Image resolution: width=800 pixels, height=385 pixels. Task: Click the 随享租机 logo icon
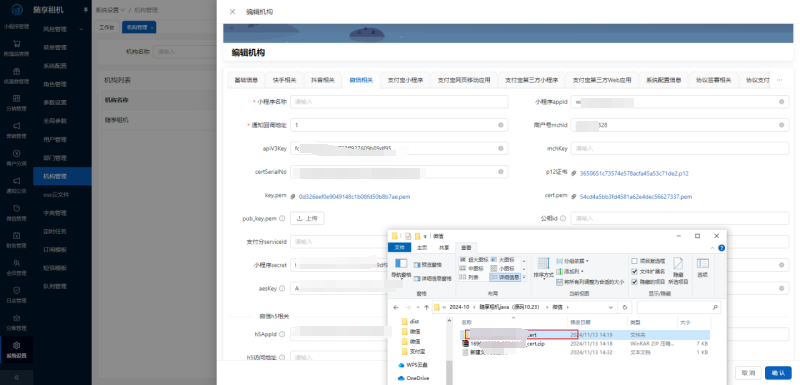pos(16,11)
